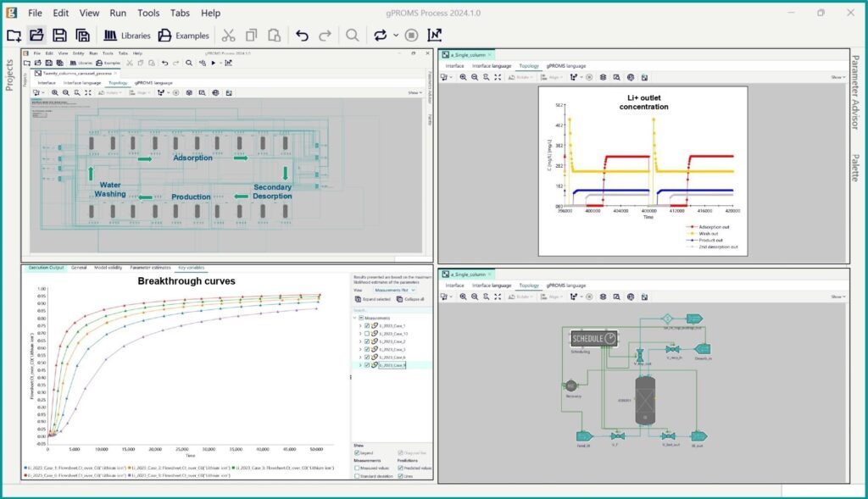Screen dimensions: 868x499
Task: Uncheck the Li_2023_Case_1 measurement checkbox
Action: [367, 325]
